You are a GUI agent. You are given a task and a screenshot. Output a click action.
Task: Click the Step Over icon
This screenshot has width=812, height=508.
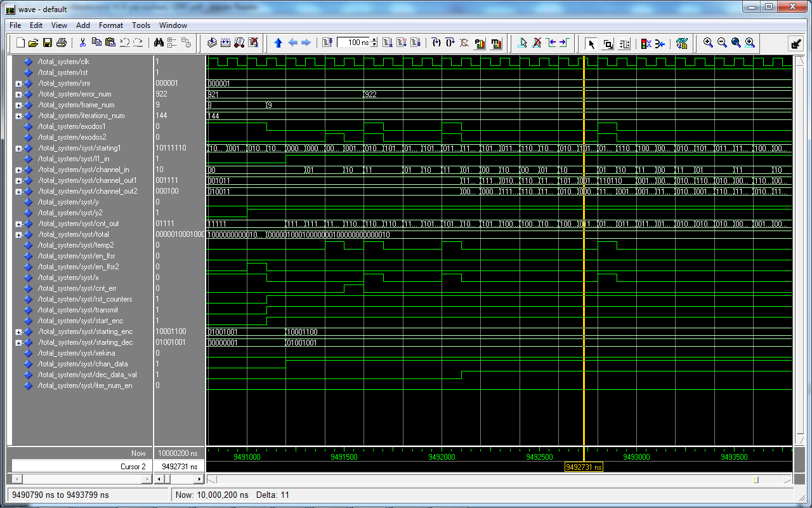pos(450,43)
